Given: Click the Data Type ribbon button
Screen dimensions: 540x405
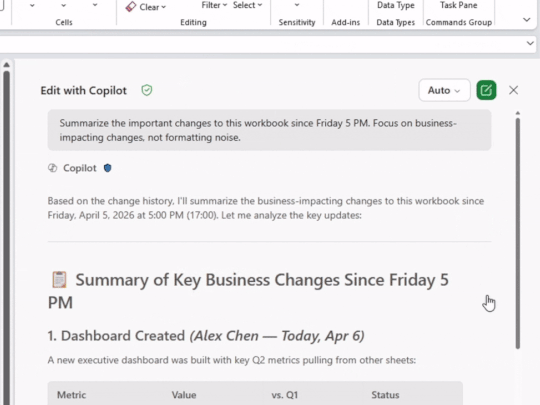Looking at the screenshot, I should [396, 5].
